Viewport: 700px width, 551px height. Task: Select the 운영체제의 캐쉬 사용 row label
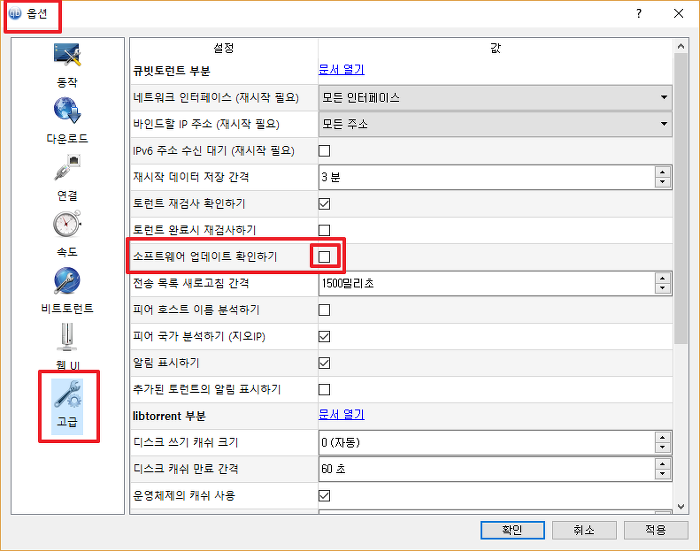tap(184, 496)
